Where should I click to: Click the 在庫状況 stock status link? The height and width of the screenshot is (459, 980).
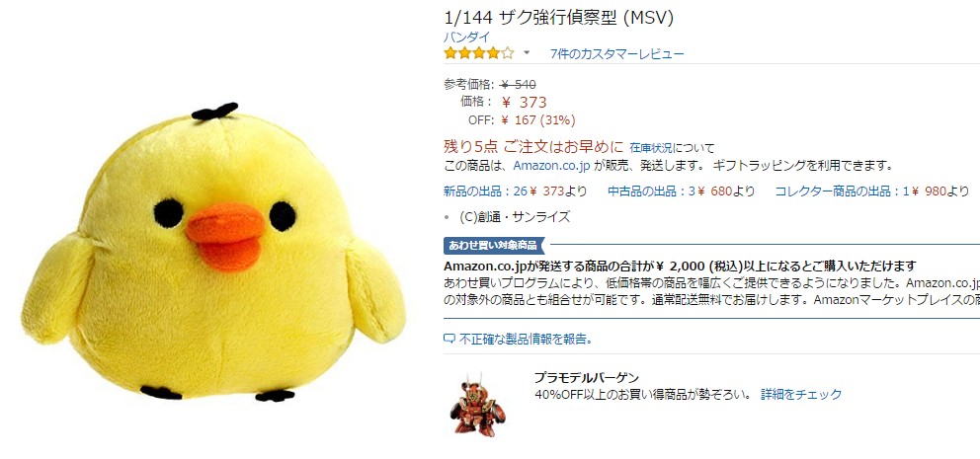point(651,148)
